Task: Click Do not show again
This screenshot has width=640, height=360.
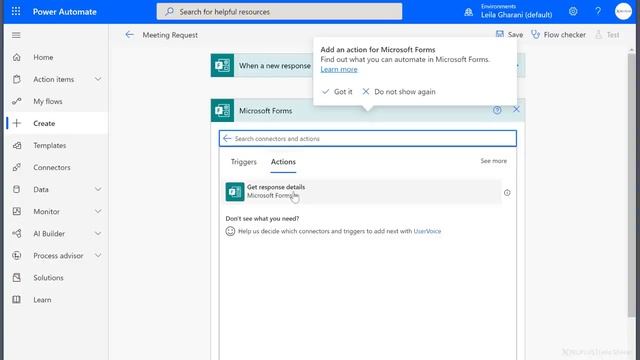Action: tap(399, 92)
